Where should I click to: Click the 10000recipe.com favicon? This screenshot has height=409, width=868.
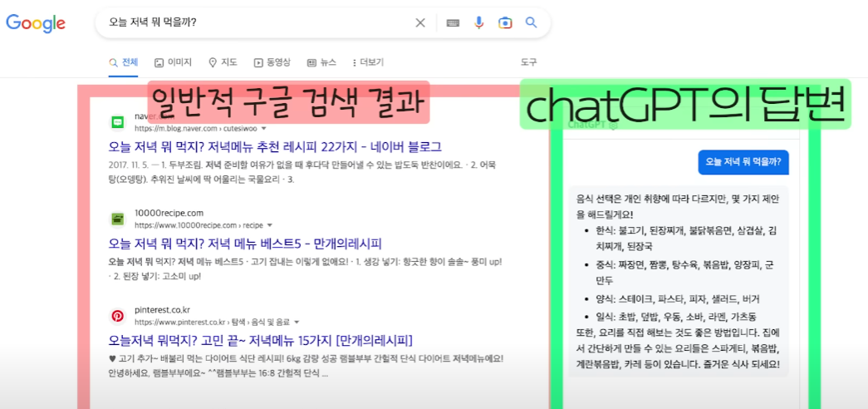click(117, 219)
